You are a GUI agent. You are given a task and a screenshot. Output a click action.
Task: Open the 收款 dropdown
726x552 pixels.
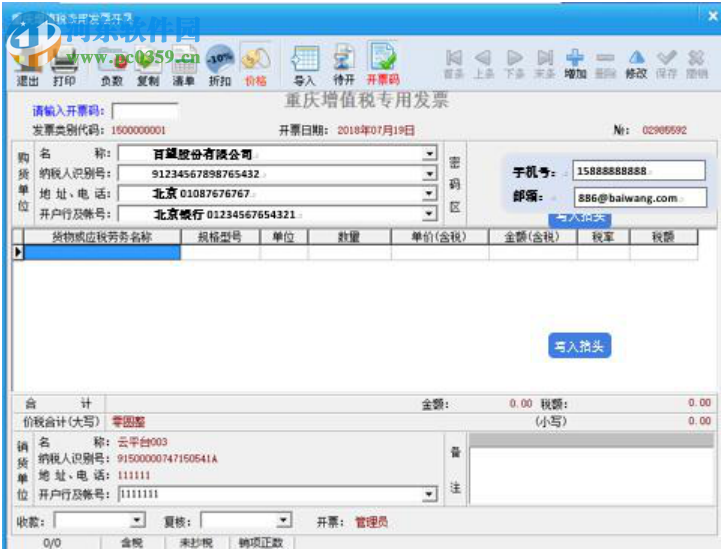pos(137,520)
